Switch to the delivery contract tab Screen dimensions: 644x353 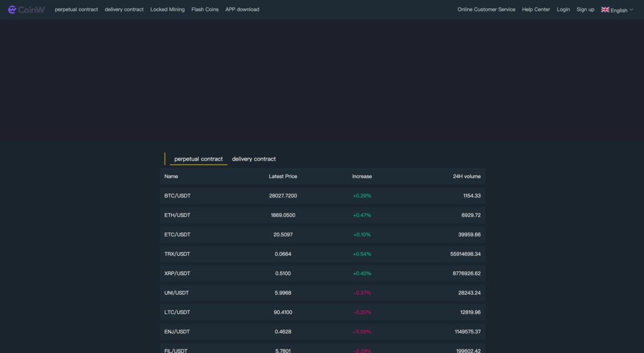click(253, 159)
